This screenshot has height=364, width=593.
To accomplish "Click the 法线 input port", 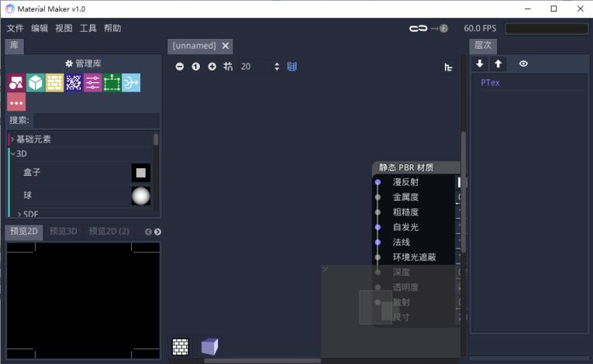I will 378,242.
